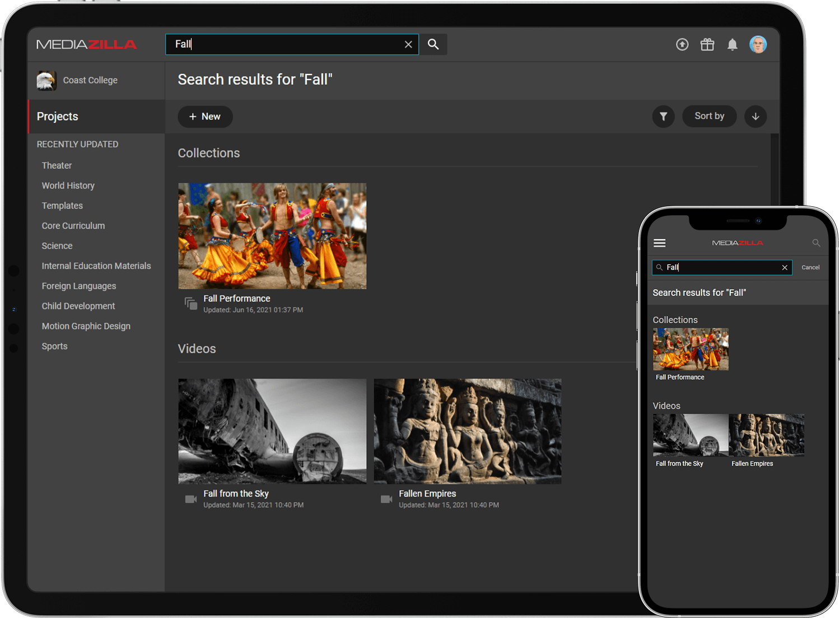
Task: Click the New button
Action: (x=205, y=117)
